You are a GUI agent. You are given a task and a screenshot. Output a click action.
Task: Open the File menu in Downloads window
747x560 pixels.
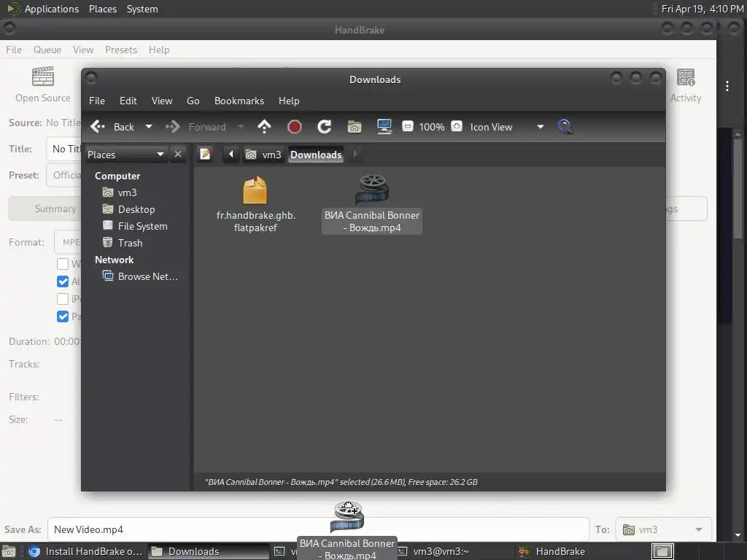coord(97,101)
